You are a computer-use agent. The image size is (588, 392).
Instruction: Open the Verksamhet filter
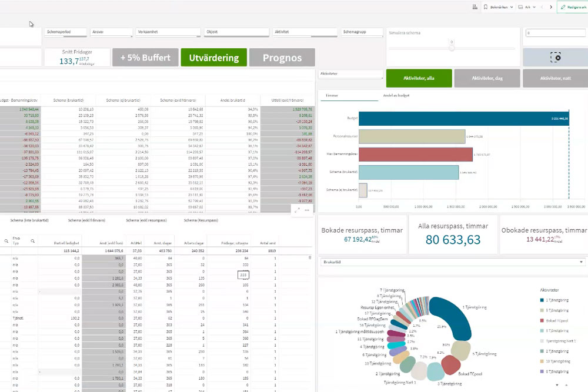(168, 32)
